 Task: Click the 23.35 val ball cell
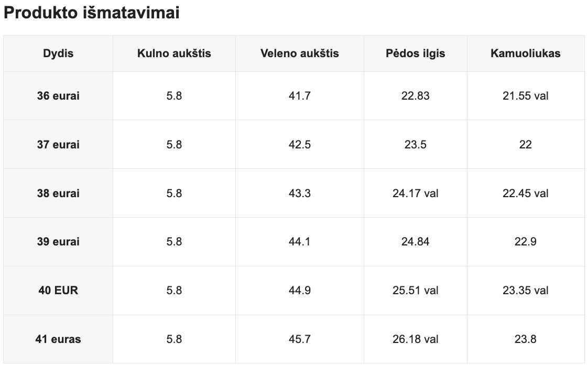click(x=526, y=291)
